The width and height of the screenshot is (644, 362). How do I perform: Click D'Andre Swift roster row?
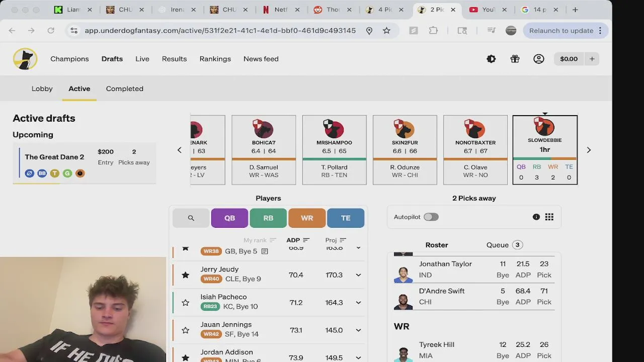(x=474, y=297)
